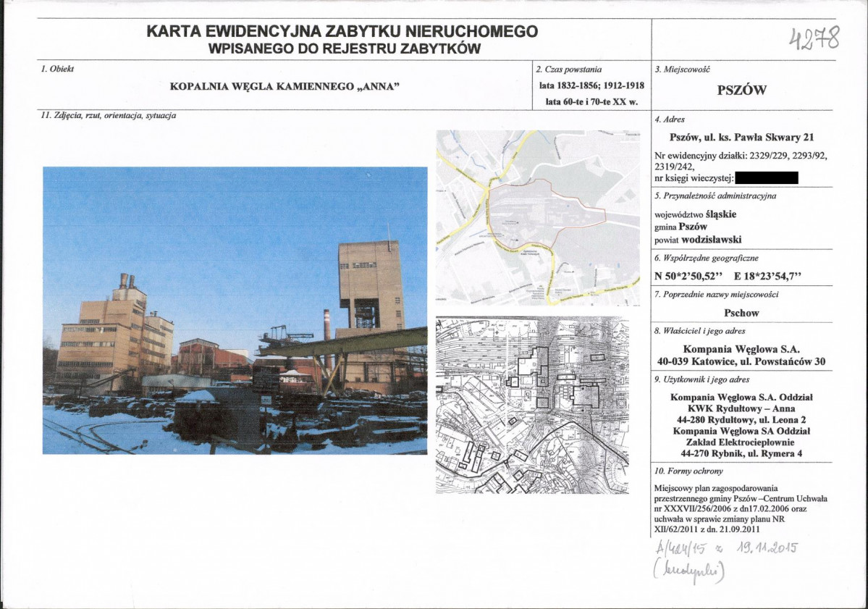Select the object name 'KOPALNIA WĘGLA KAMIENNEGO ANNA'
Viewport: 868px width, 609px height.
[x=285, y=87]
